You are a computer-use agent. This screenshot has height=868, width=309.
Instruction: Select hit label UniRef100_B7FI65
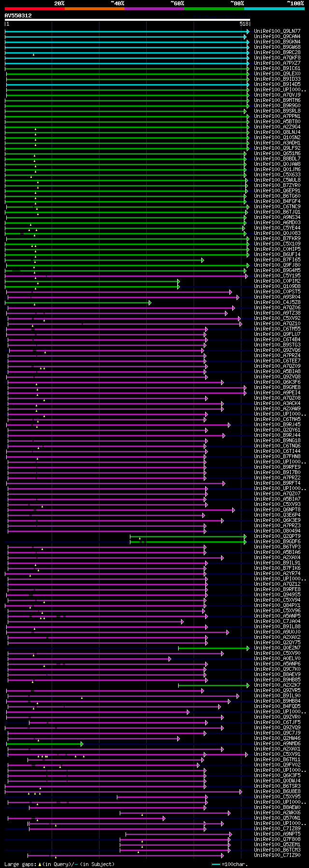tap(277, 260)
